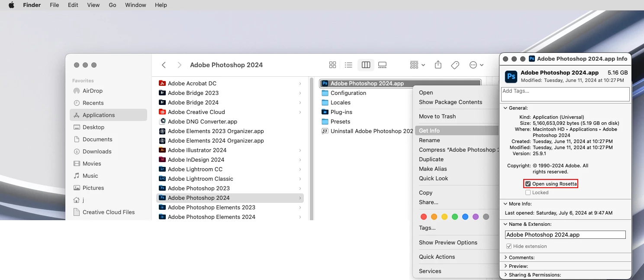Collapse the General section
This screenshot has height=280, width=644.
pos(506,108)
